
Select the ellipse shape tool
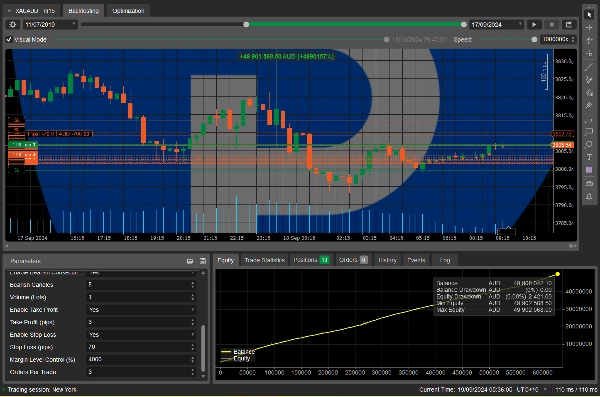[x=589, y=144]
